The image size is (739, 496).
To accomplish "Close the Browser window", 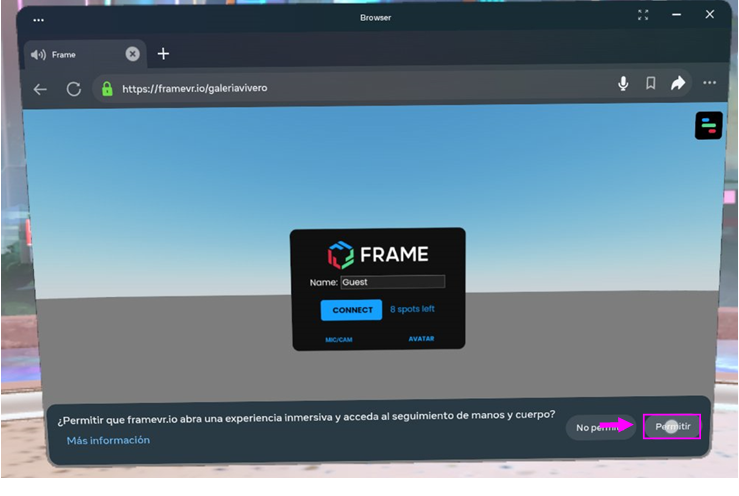I will click(710, 15).
